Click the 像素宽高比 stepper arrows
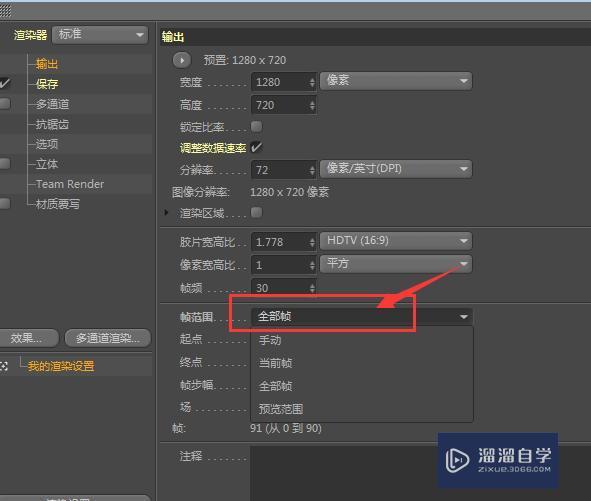 [312, 265]
